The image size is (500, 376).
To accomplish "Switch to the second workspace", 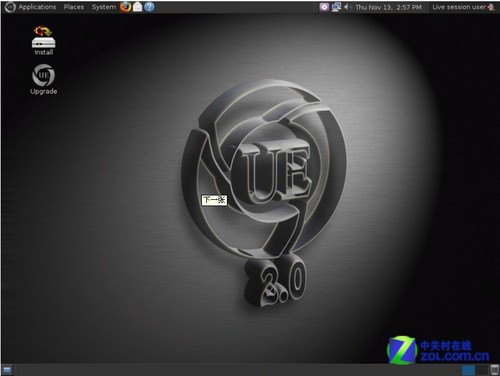I will 481,370.
